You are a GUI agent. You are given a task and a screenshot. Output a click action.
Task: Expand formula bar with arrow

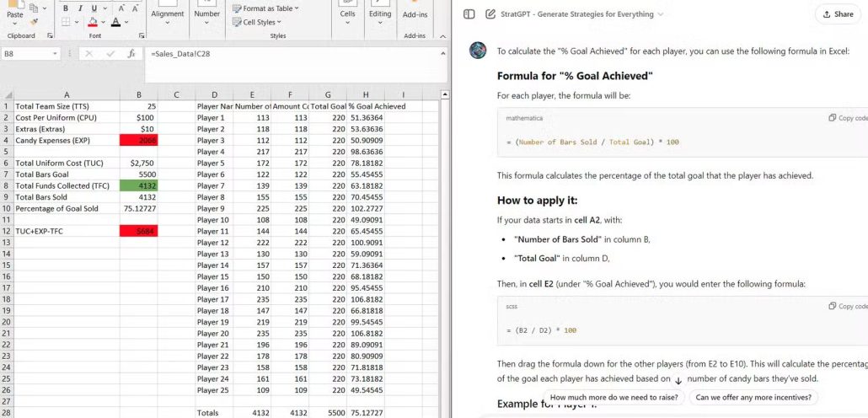(442, 54)
